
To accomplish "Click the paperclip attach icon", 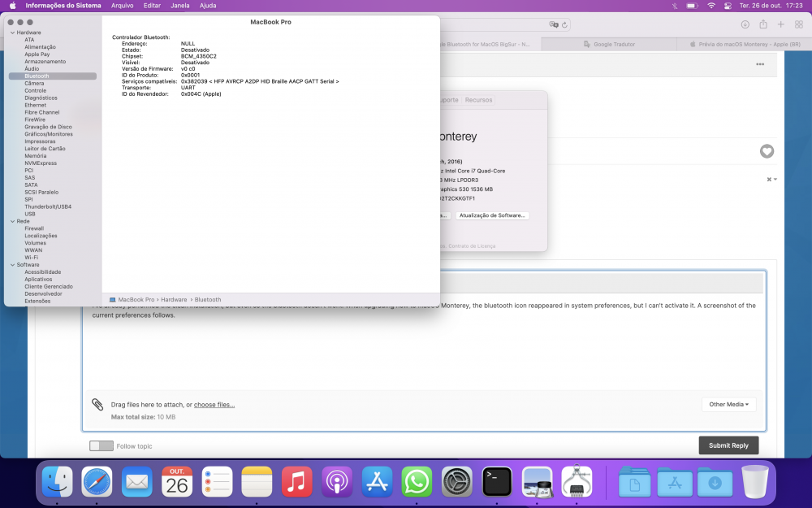I will click(x=97, y=404).
